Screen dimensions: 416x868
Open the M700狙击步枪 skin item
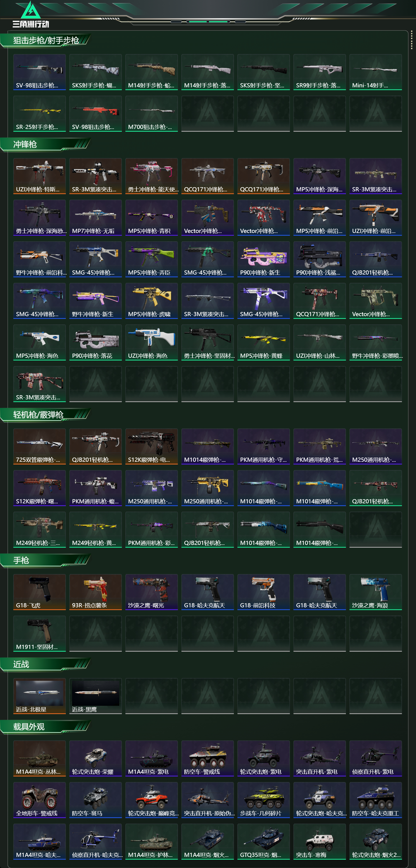[152, 113]
